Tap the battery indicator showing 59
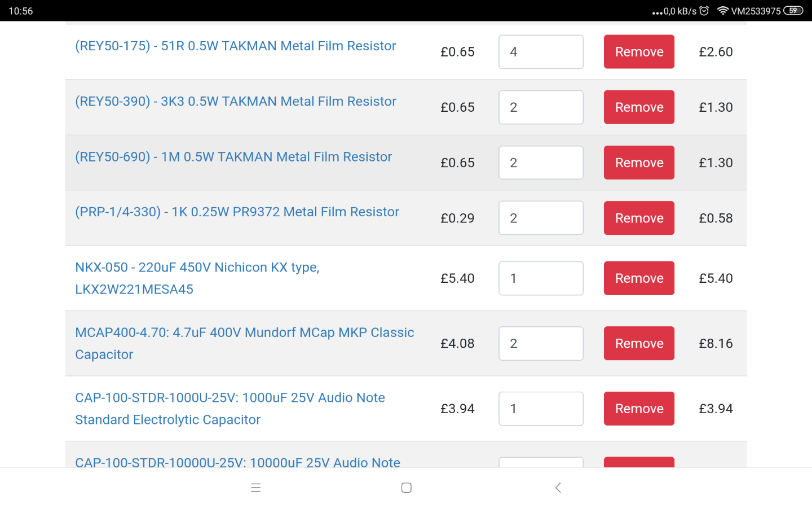This screenshot has width=812, height=508. coord(793,11)
